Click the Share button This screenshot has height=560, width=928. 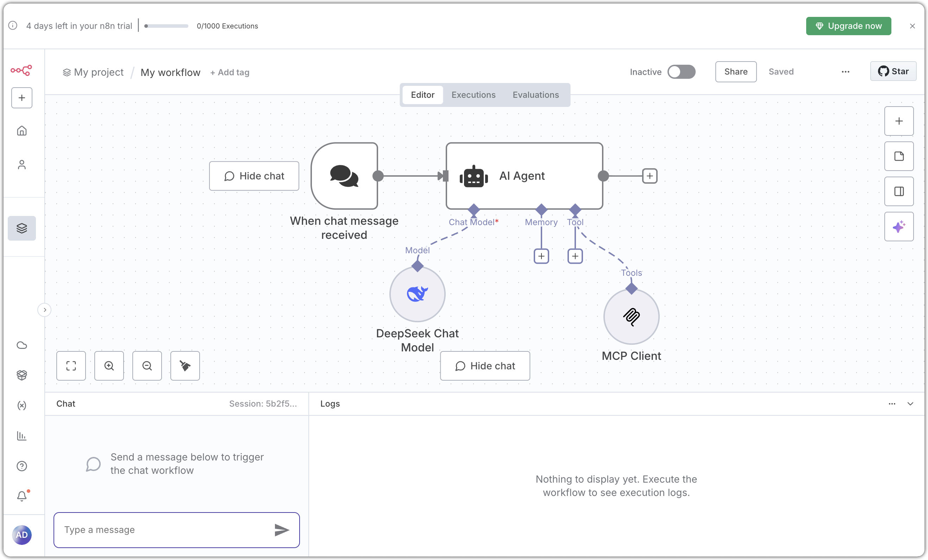point(735,72)
